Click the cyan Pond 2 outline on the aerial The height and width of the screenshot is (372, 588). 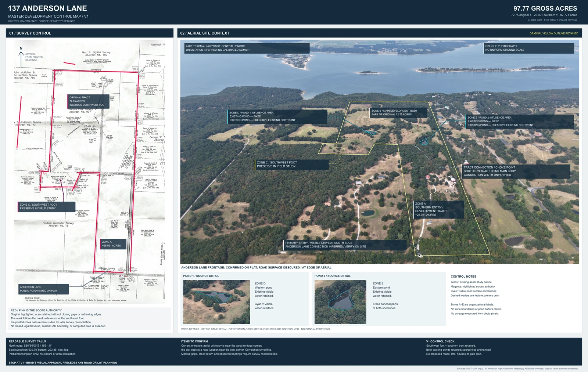pos(424,141)
